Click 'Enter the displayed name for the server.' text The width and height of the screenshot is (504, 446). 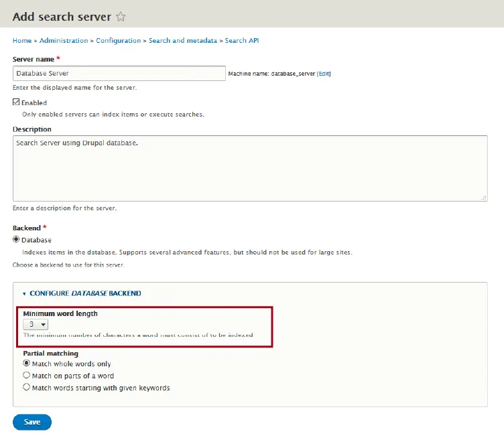point(74,88)
